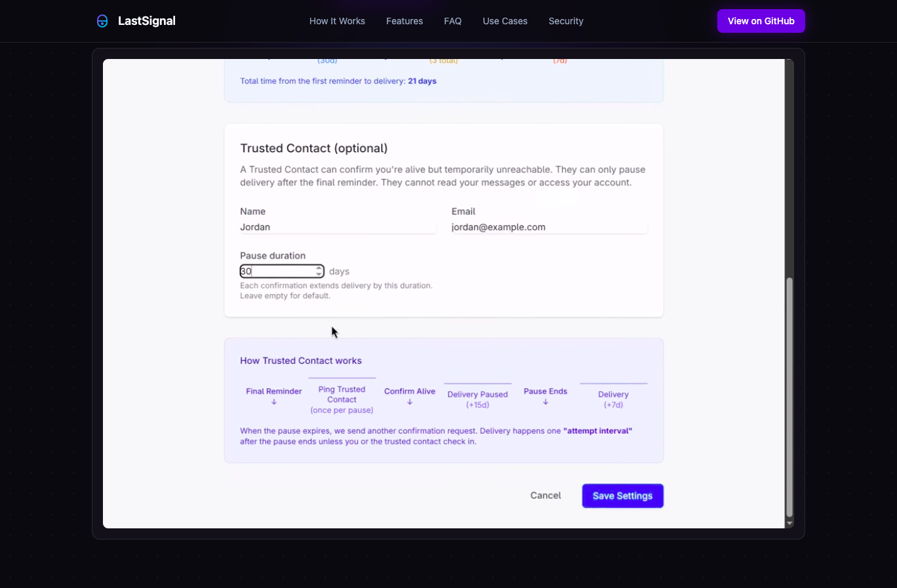The width and height of the screenshot is (897, 588).
Task: Click the scrollbar's bottom down arrow
Action: coord(789,523)
